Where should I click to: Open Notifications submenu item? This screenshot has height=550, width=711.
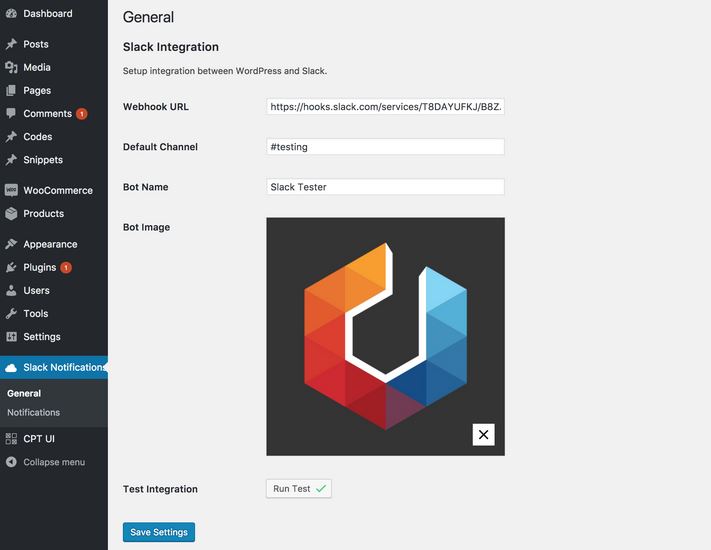pyautogui.click(x=34, y=413)
